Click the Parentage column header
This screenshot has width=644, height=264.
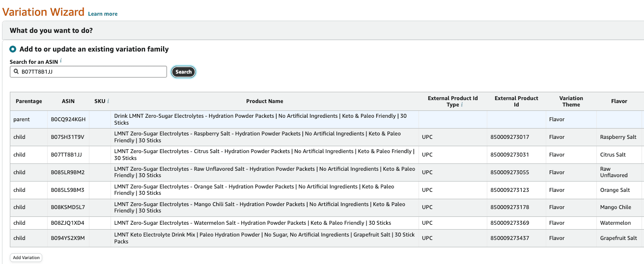[29, 101]
